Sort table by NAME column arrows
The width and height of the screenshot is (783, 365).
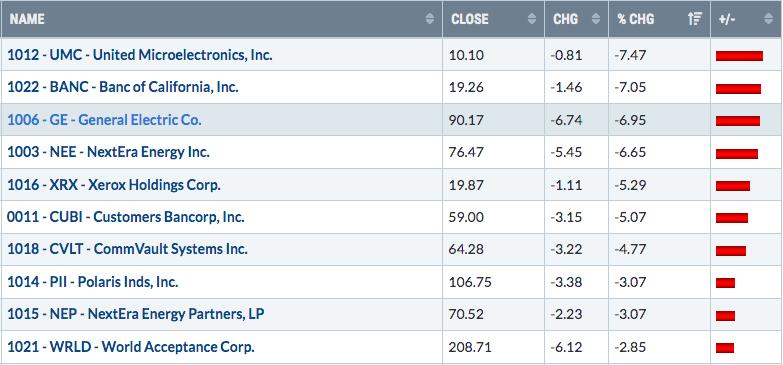[x=430, y=19]
